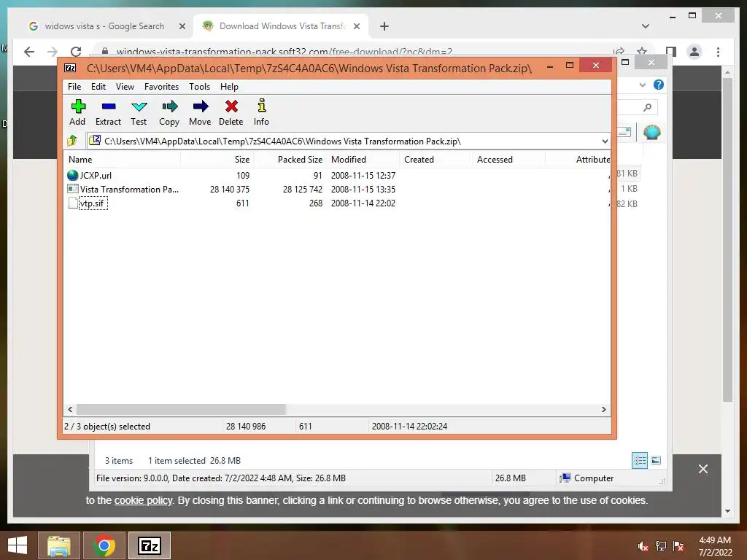Click the Action Center flag tray icon
This screenshot has width=747, height=560.
coord(678,546)
